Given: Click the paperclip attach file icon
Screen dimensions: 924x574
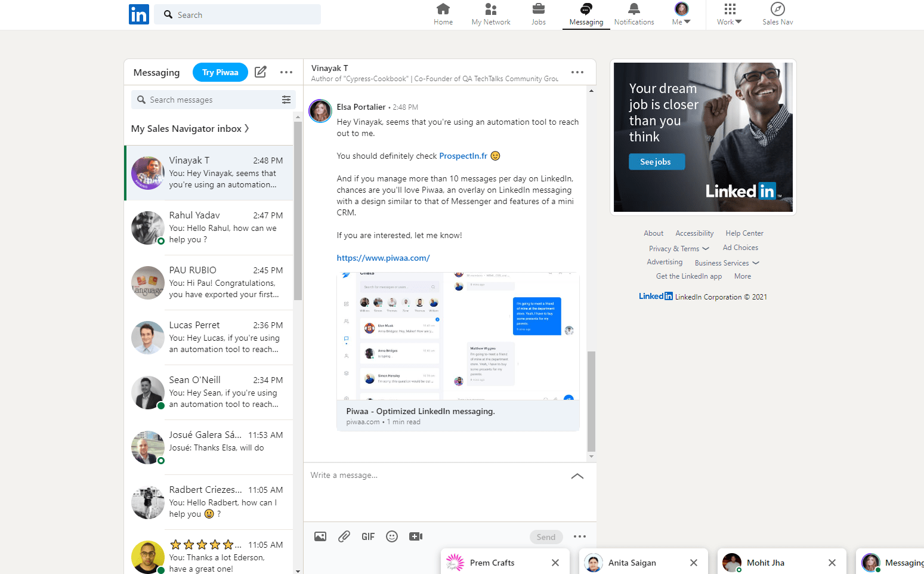Looking at the screenshot, I should tap(344, 536).
